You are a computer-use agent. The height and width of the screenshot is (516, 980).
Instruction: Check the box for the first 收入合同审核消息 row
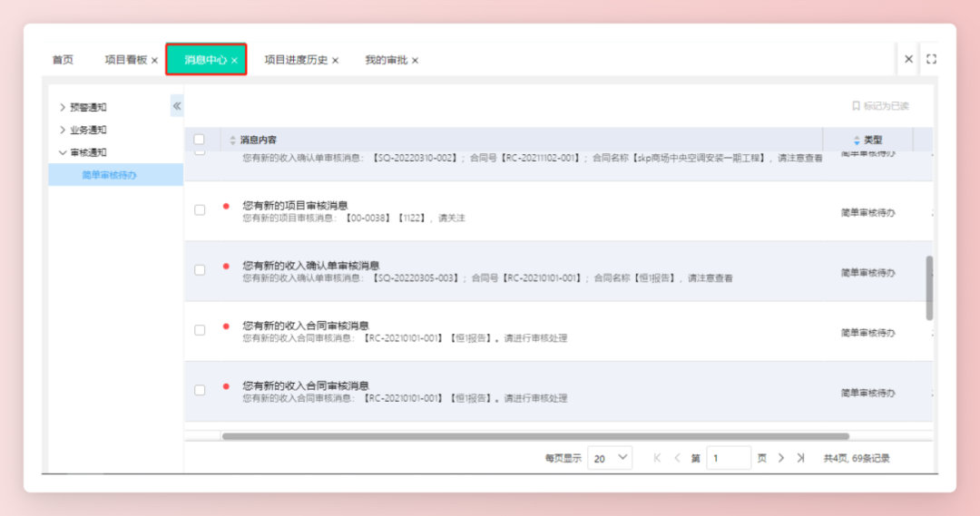tap(200, 330)
